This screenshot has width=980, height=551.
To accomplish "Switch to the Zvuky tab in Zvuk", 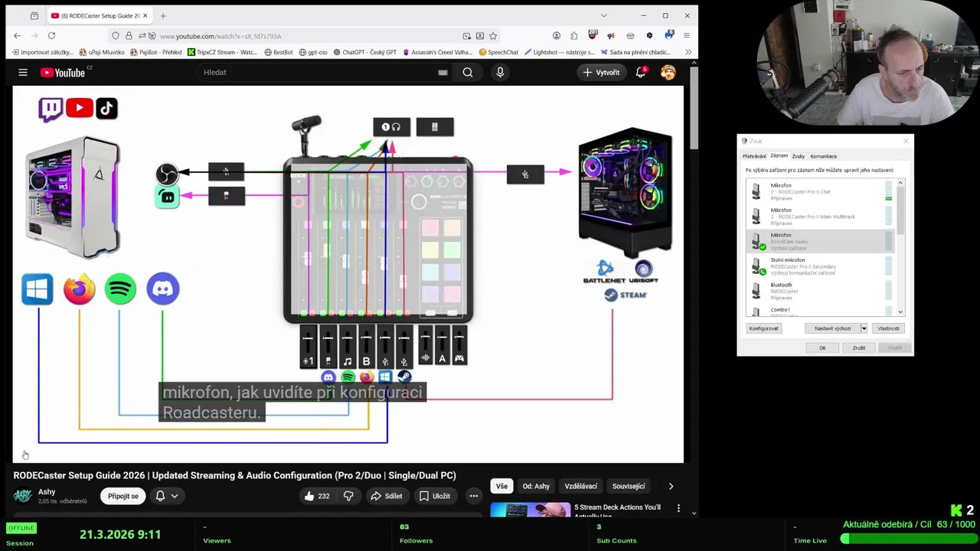I will pyautogui.click(x=799, y=156).
